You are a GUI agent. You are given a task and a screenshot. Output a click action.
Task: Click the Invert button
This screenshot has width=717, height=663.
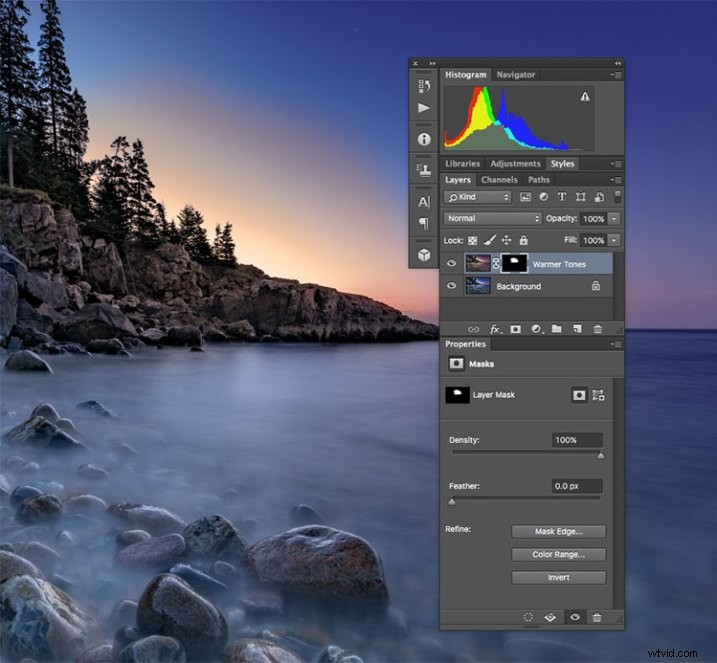pos(558,578)
